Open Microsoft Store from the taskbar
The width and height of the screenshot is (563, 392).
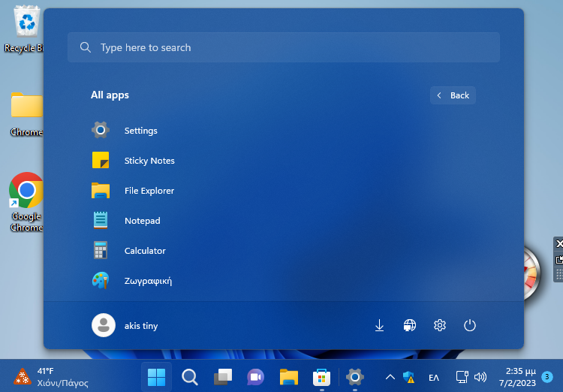[322, 377]
